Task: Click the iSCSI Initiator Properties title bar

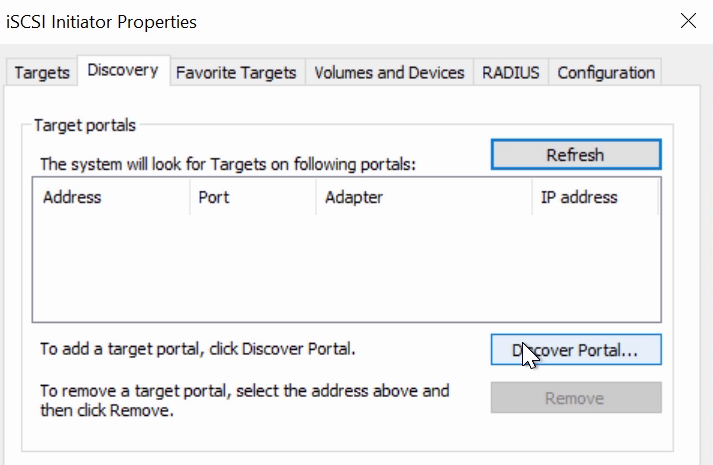Action: [x=300, y=21]
